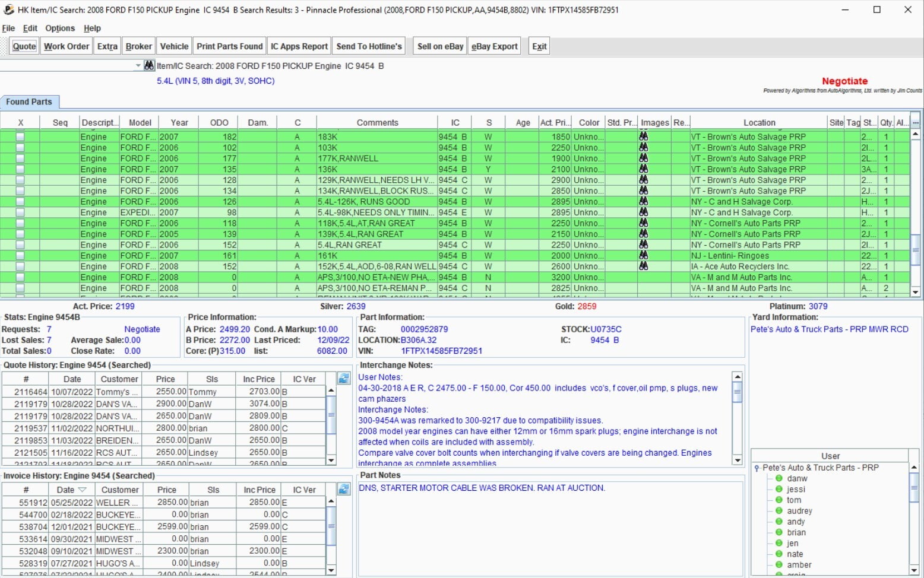Click refresh icon beside Quote History table
The width and height of the screenshot is (924, 578).
[x=344, y=379]
